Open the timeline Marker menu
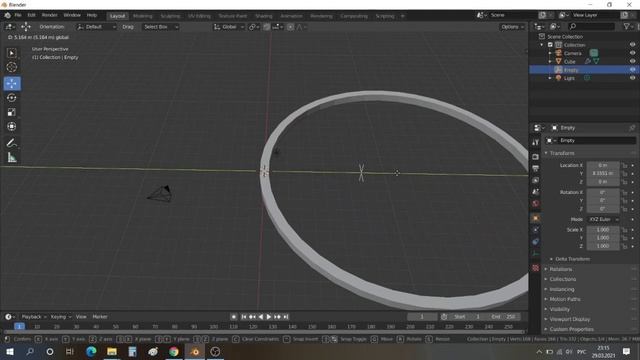This screenshot has height=360, width=640. pyautogui.click(x=100, y=317)
